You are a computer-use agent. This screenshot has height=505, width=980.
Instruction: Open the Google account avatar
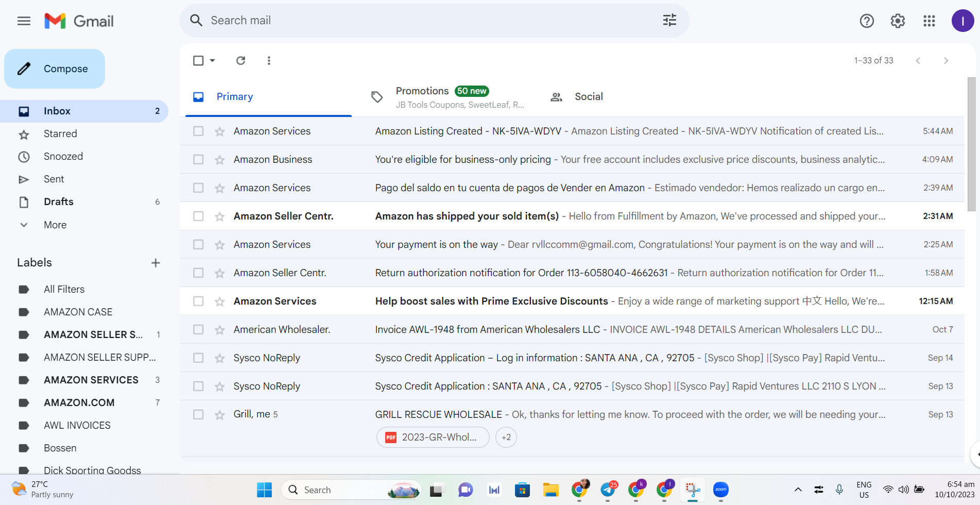tap(962, 21)
